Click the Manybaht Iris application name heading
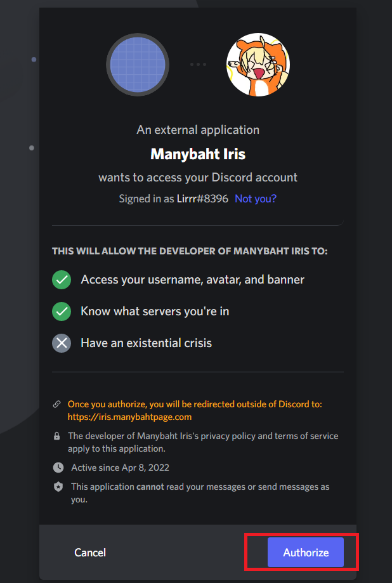 (198, 154)
